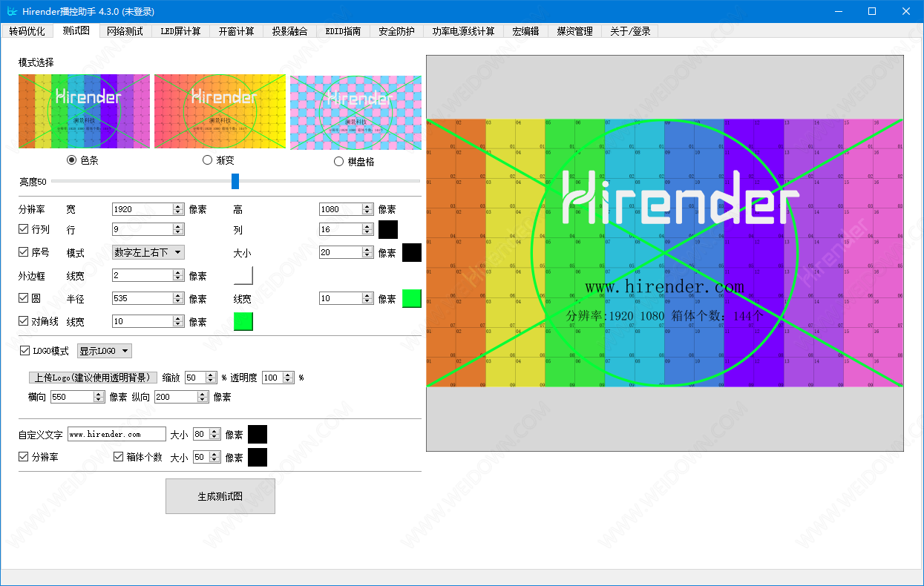Open the 安全防护 tab

[397, 31]
